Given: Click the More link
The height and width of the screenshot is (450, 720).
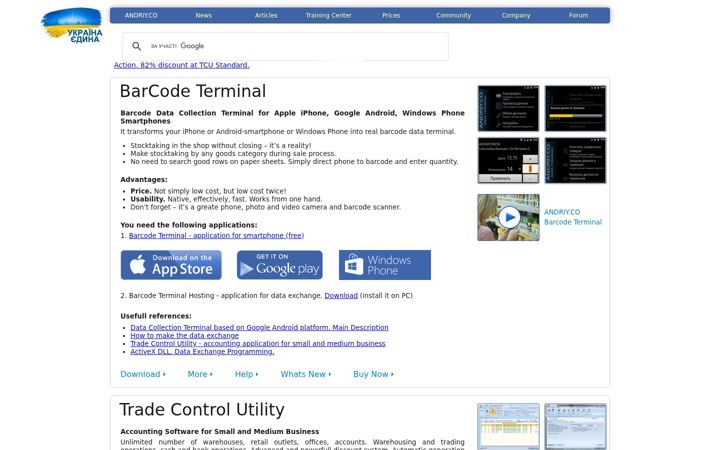Looking at the screenshot, I should (x=200, y=374).
